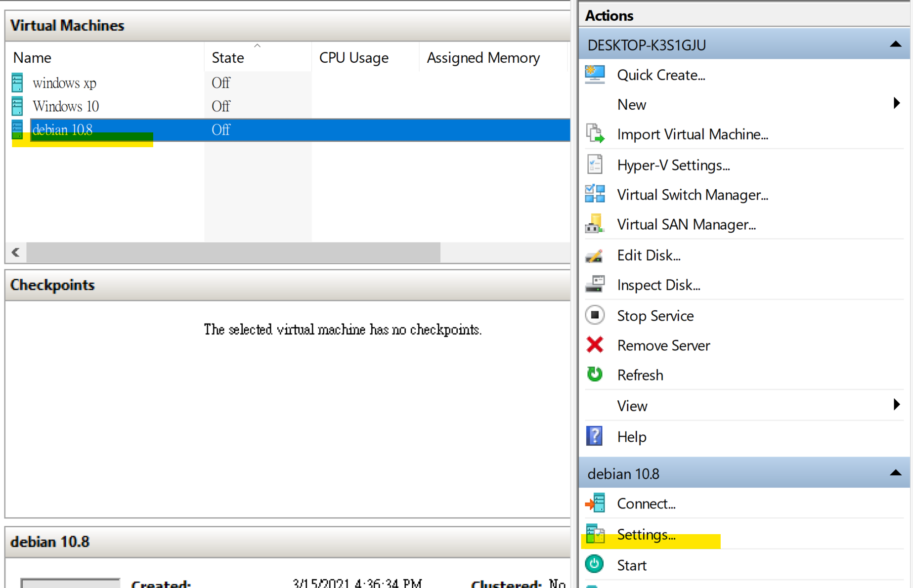
Task: Select the Windows 10 virtual machine
Action: 66,106
